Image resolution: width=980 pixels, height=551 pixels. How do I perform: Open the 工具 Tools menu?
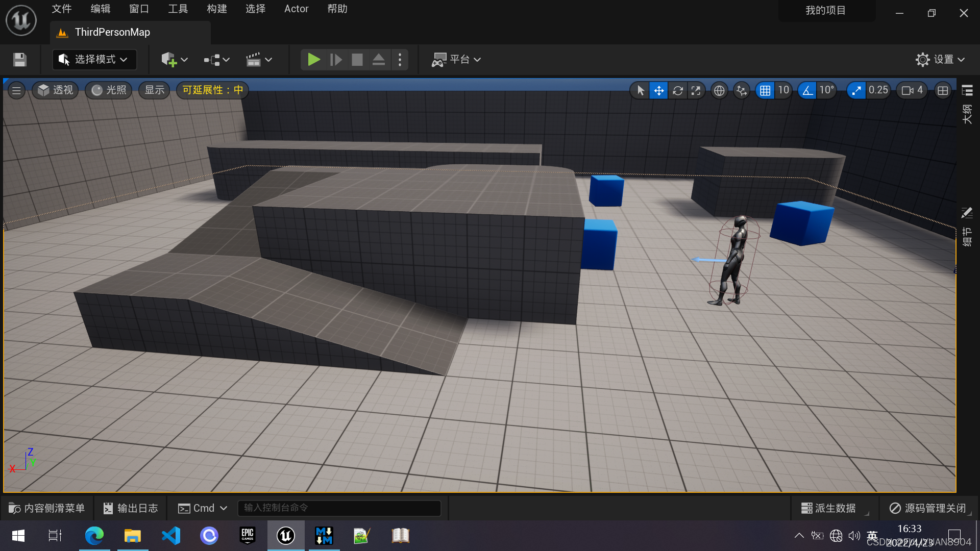click(178, 9)
